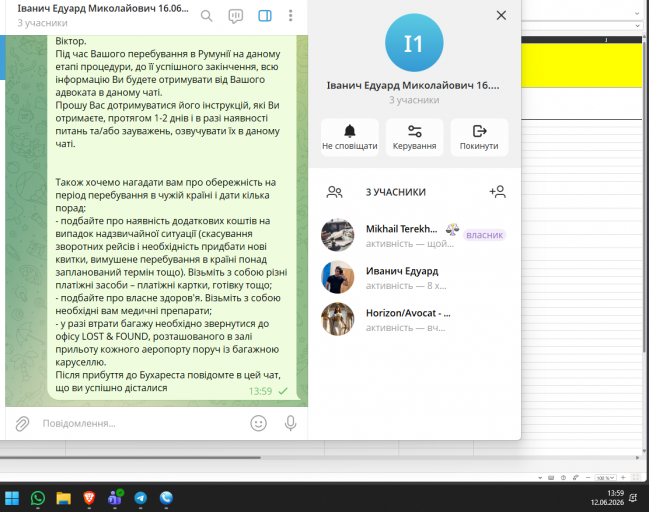Close the group info panel
Screen dimensions: 649x512
pos(501,15)
